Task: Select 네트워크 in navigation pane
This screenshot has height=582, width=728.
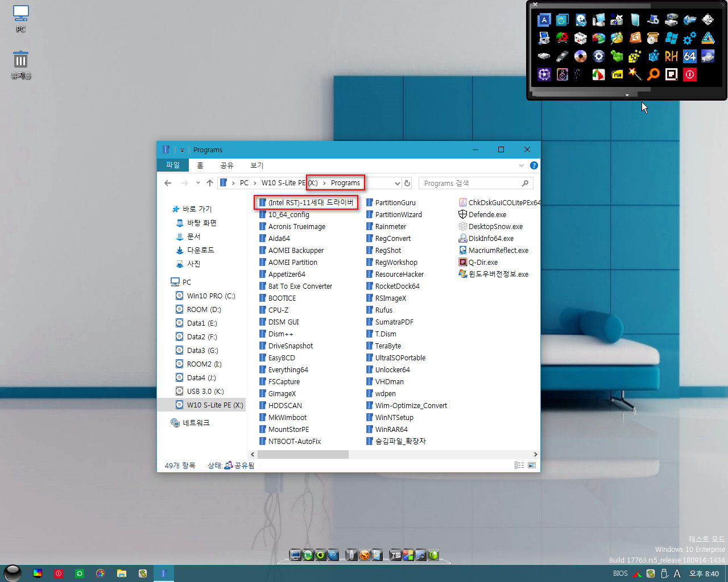Action: pos(196,423)
